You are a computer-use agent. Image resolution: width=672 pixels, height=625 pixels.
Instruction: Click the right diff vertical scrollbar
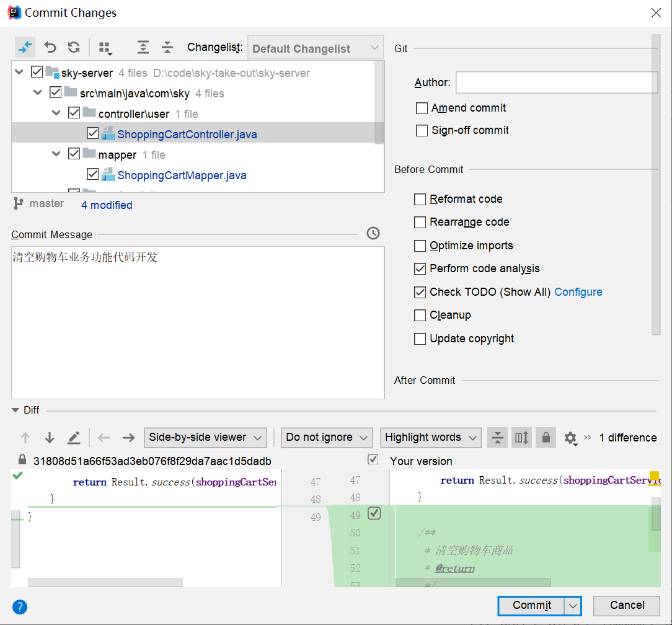[x=656, y=514]
